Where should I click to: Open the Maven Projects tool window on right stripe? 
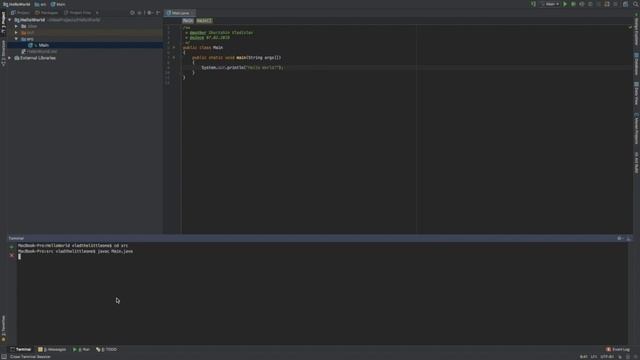click(x=636, y=129)
